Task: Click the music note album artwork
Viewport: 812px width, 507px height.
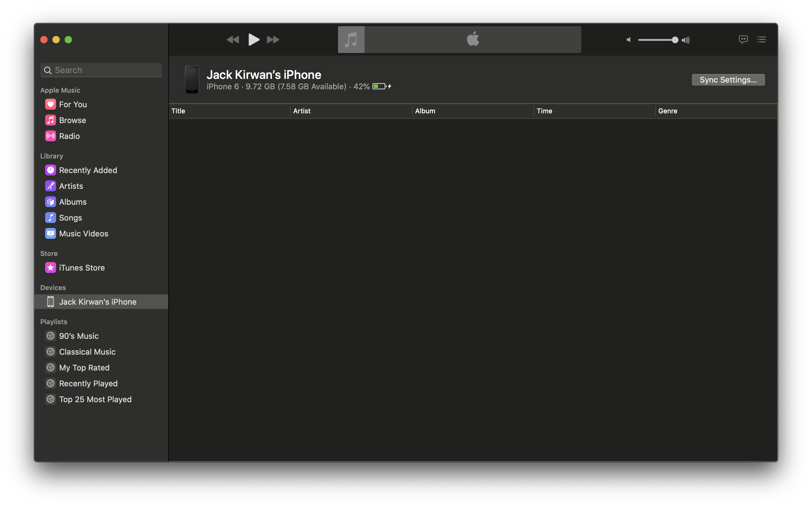Action: pyautogui.click(x=351, y=40)
